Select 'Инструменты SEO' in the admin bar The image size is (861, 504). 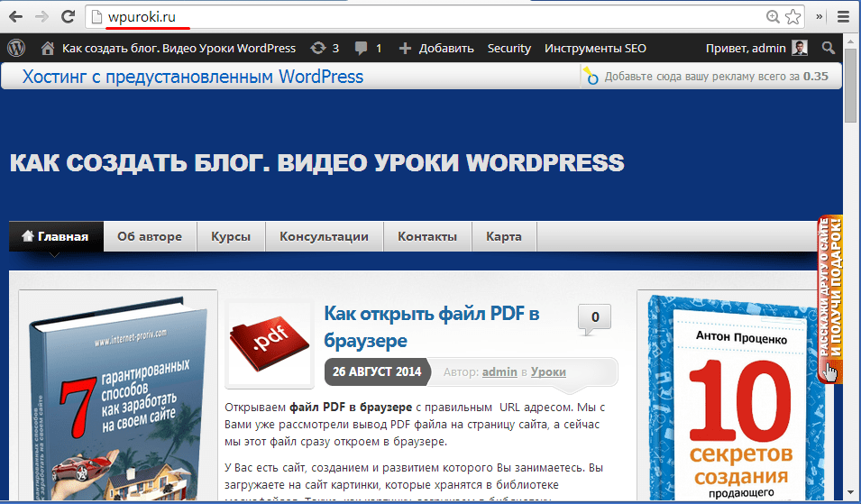pos(595,48)
